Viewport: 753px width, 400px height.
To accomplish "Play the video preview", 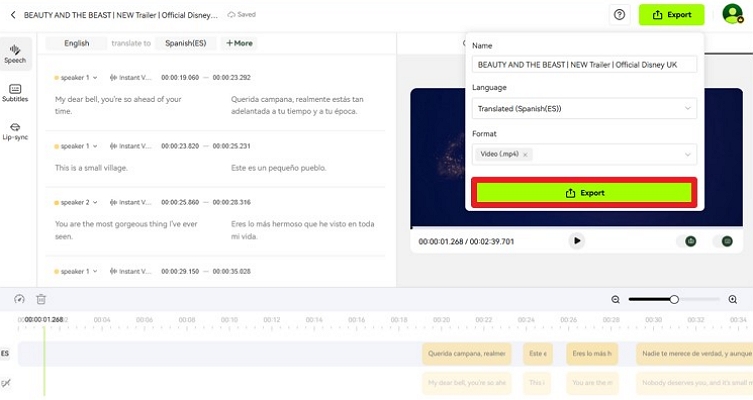I will click(577, 241).
